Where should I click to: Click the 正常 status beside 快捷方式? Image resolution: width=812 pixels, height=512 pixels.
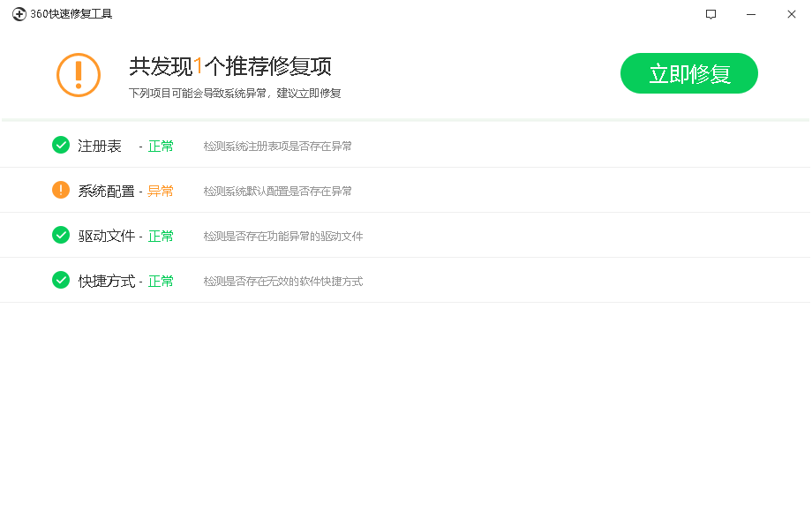161,280
